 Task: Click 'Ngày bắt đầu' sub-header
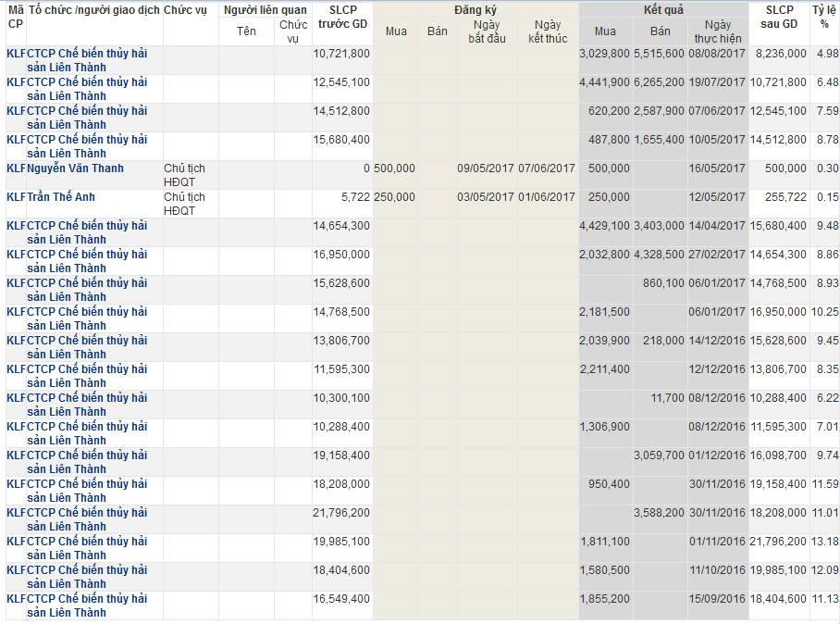[487, 31]
